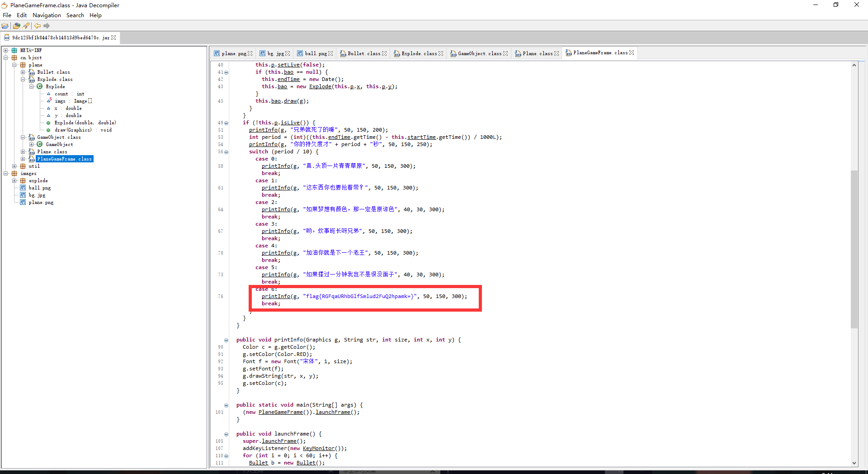
Task: Expand the util package node
Action: (x=14, y=166)
